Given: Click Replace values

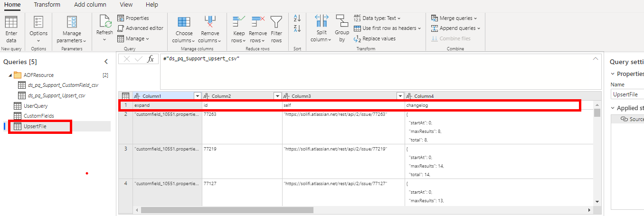Looking at the screenshot, I should point(374,38).
